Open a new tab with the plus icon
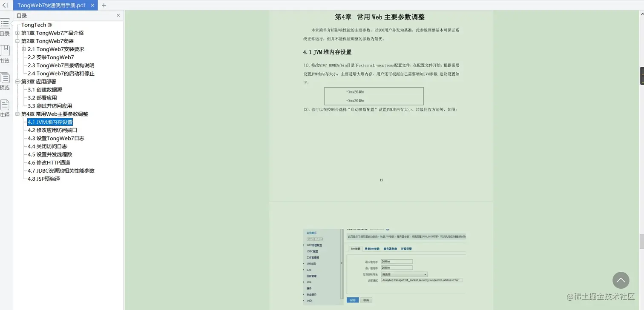644x310 pixels. click(104, 5)
